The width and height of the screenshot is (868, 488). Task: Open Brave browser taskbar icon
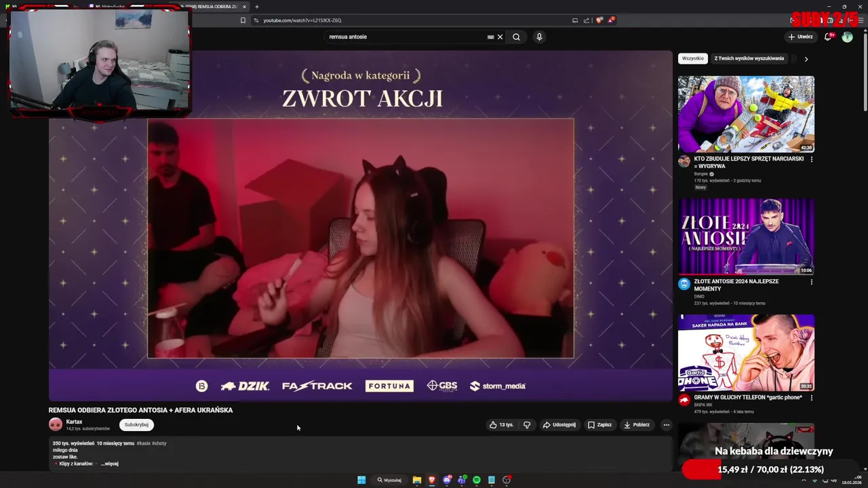click(x=432, y=480)
